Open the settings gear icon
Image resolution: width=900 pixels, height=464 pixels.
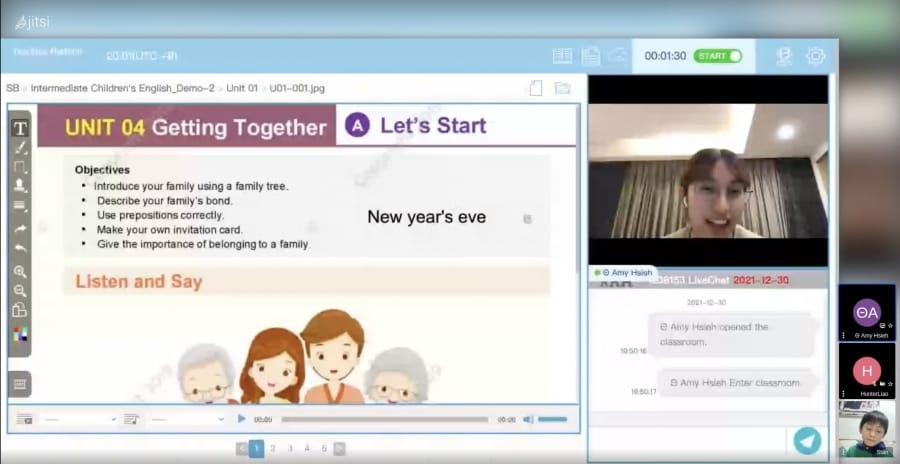point(815,56)
